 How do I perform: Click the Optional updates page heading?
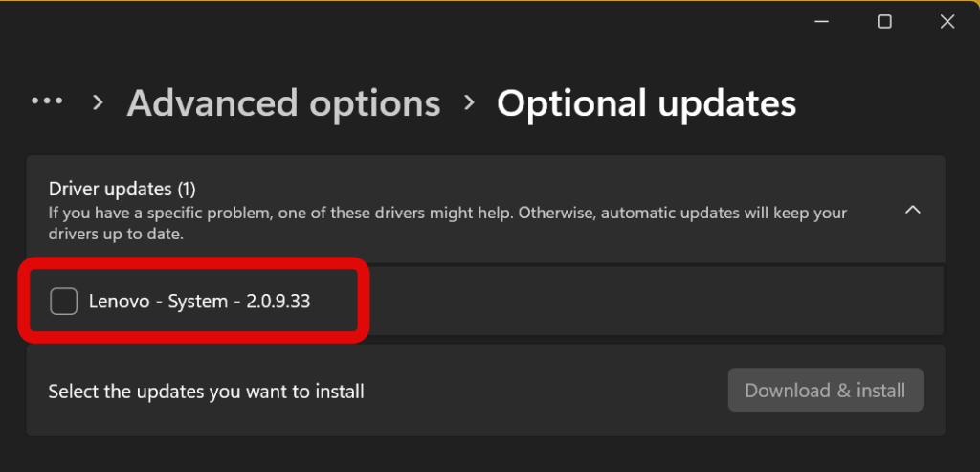646,103
